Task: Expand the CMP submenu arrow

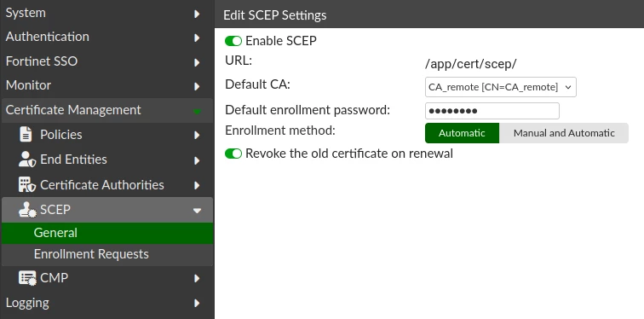Action: [x=197, y=279]
